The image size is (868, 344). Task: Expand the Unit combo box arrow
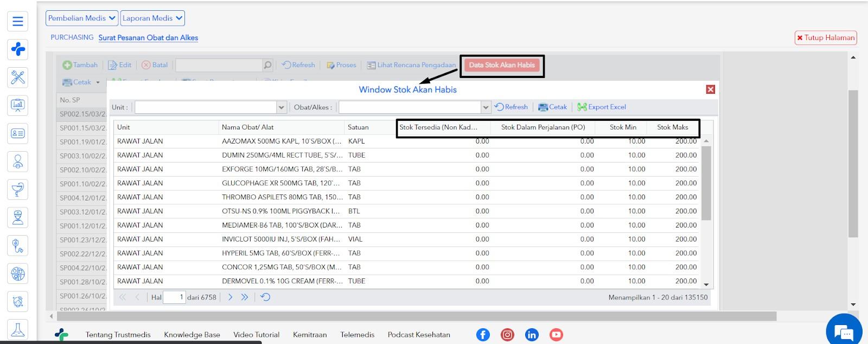click(x=282, y=107)
